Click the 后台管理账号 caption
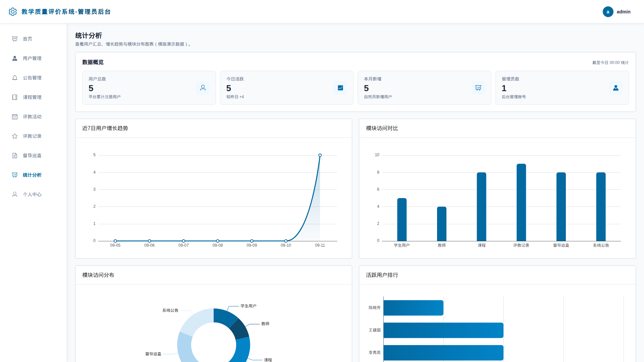The image size is (644, 362). coord(514,97)
